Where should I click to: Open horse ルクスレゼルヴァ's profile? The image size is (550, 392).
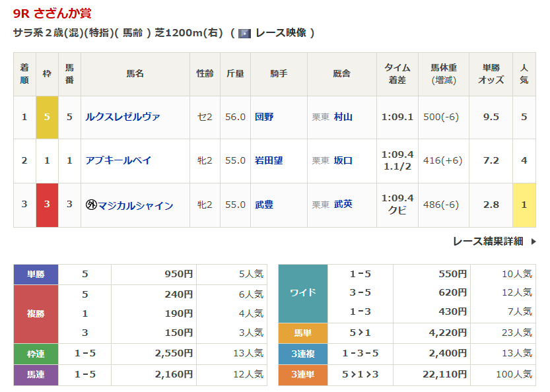pyautogui.click(x=123, y=117)
